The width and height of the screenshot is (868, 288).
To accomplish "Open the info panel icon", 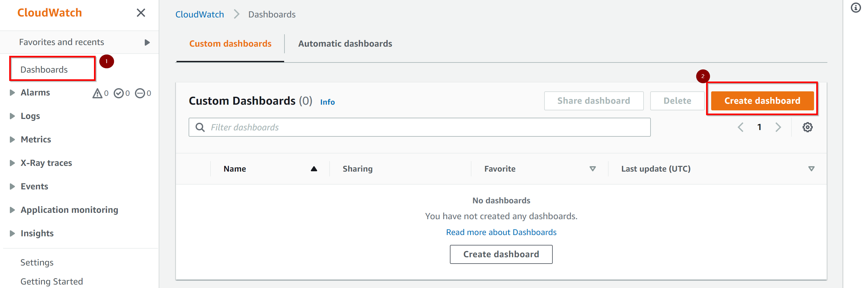I will [x=856, y=7].
